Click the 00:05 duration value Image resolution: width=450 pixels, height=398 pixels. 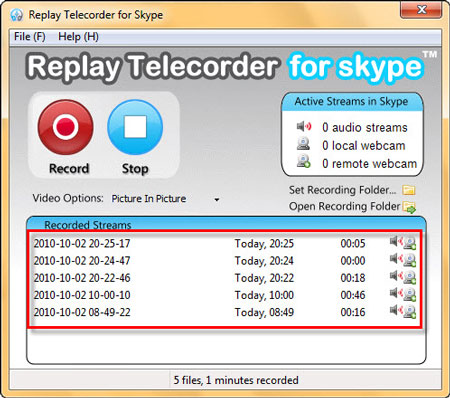point(353,243)
